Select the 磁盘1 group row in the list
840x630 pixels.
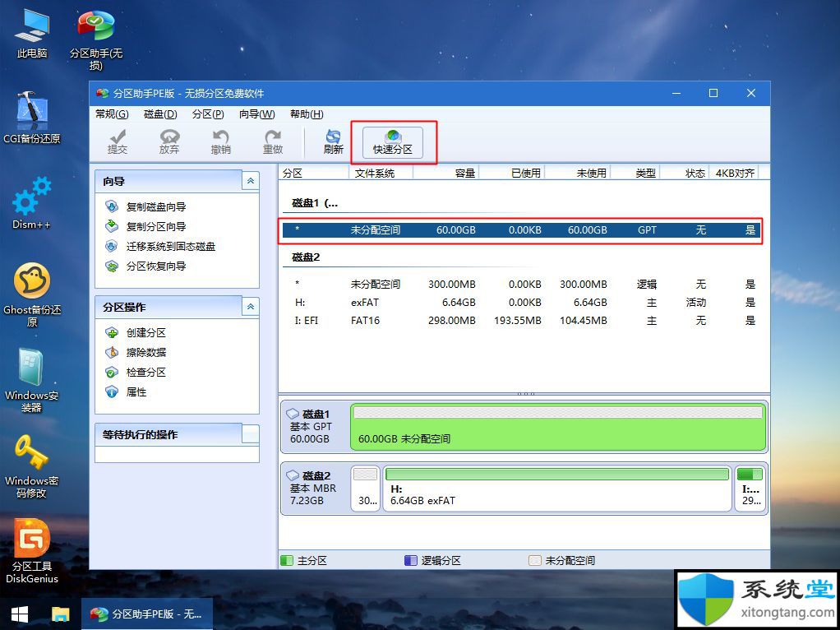point(315,202)
